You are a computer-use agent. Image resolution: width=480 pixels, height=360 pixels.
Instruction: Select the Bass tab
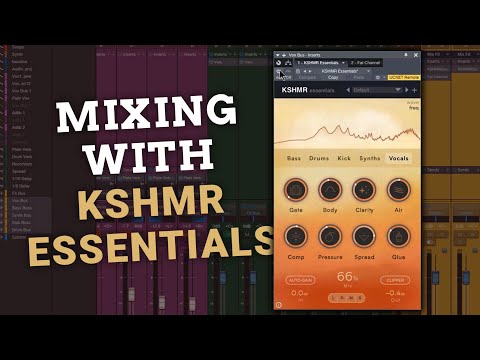(294, 158)
